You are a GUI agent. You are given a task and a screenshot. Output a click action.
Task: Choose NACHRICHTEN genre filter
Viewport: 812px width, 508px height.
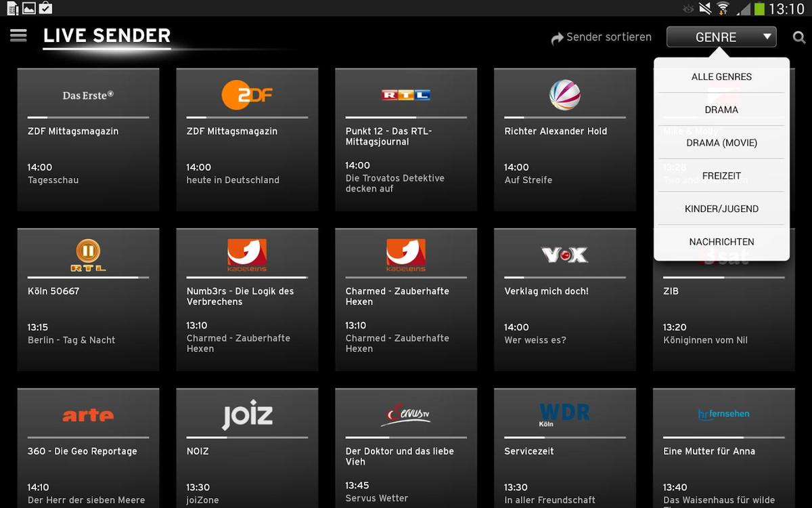pos(721,242)
